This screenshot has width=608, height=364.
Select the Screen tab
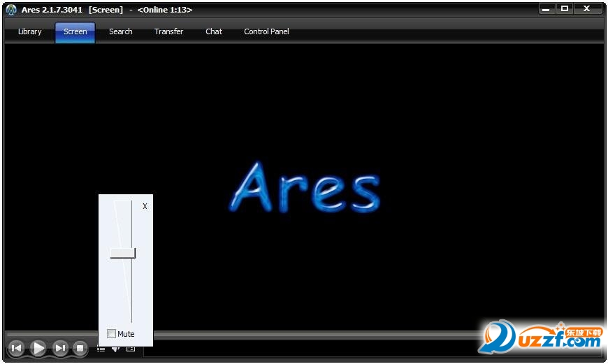(75, 31)
